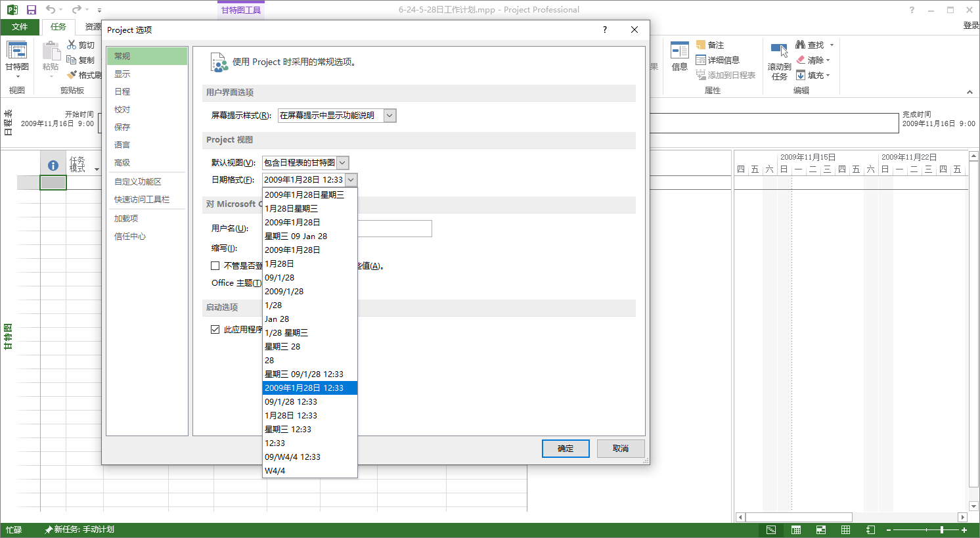980x538 pixels.
Task: Choose the Jan 28 date format option
Action: [278, 319]
